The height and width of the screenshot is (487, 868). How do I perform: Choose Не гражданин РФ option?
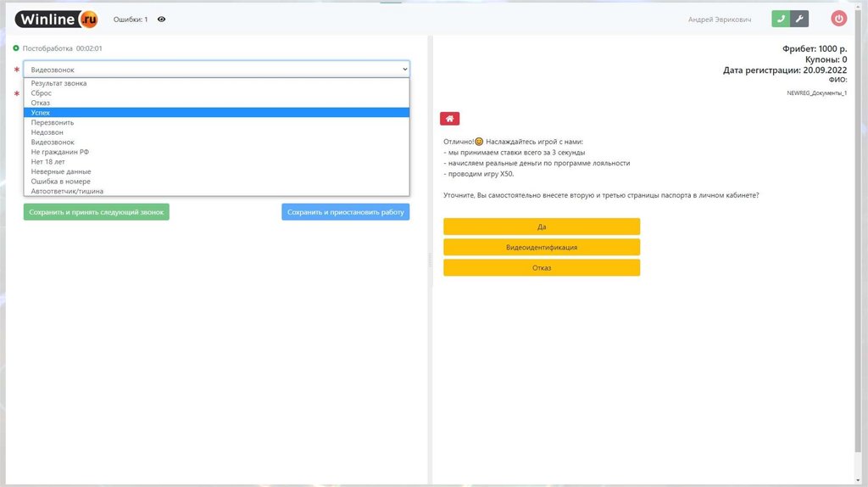pos(60,152)
